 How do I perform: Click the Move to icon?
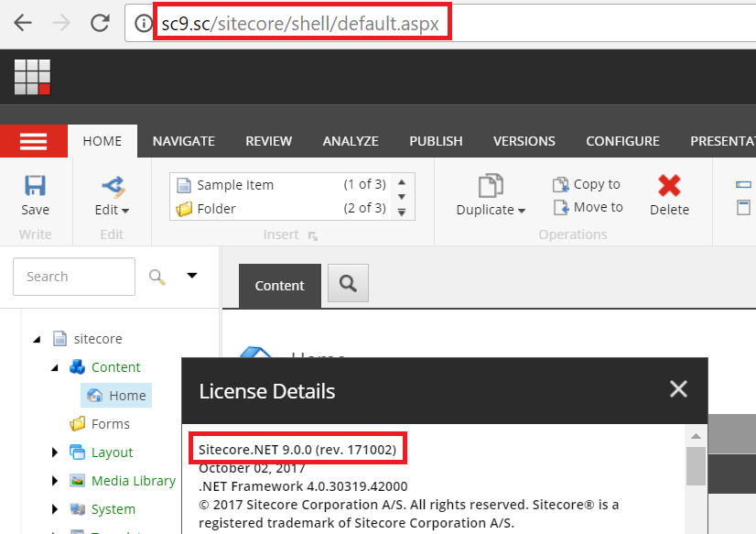coord(561,208)
